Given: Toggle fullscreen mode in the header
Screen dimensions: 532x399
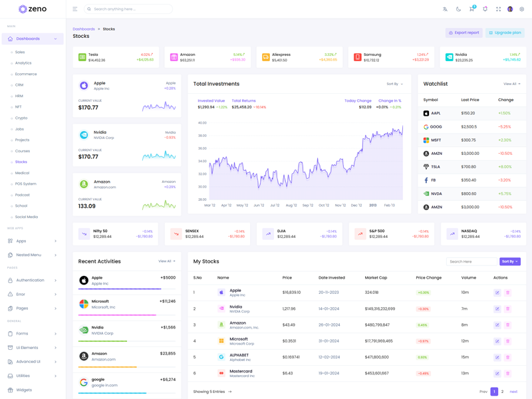Looking at the screenshot, I should (x=498, y=9).
